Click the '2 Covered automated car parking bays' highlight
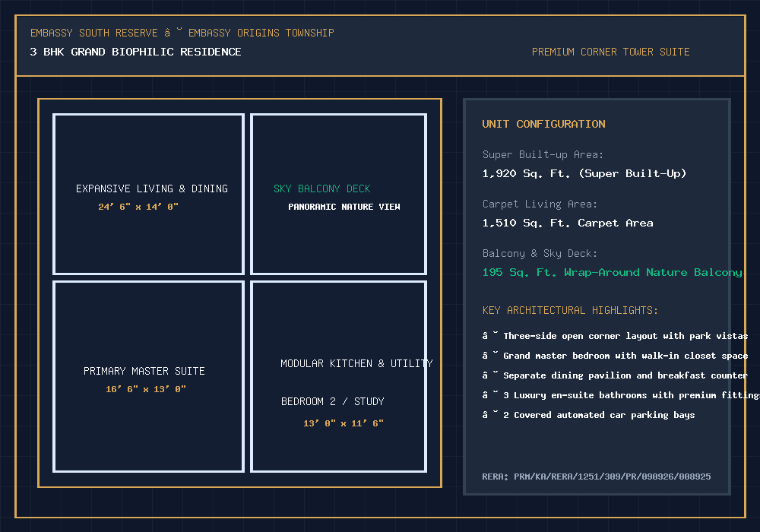The height and width of the screenshot is (532, 760). point(588,415)
